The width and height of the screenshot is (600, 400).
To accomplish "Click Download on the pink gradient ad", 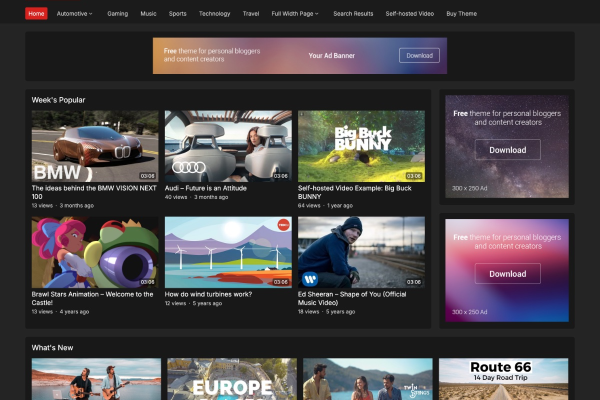I will [x=508, y=274].
